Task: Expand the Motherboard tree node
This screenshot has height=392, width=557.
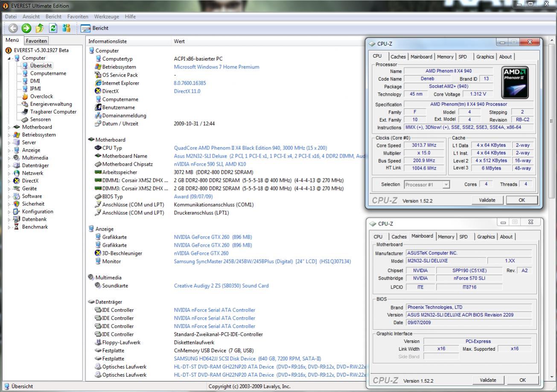Action: (x=10, y=127)
